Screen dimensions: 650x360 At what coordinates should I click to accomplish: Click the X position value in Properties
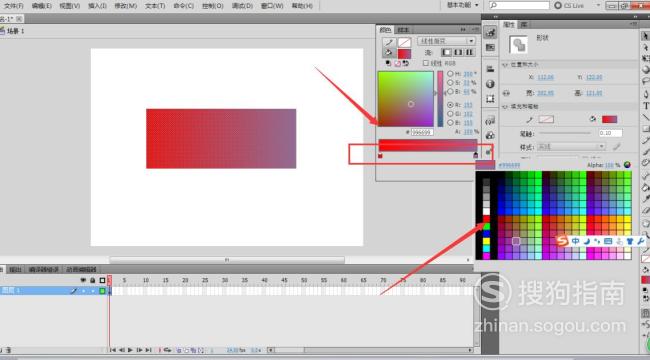point(545,78)
